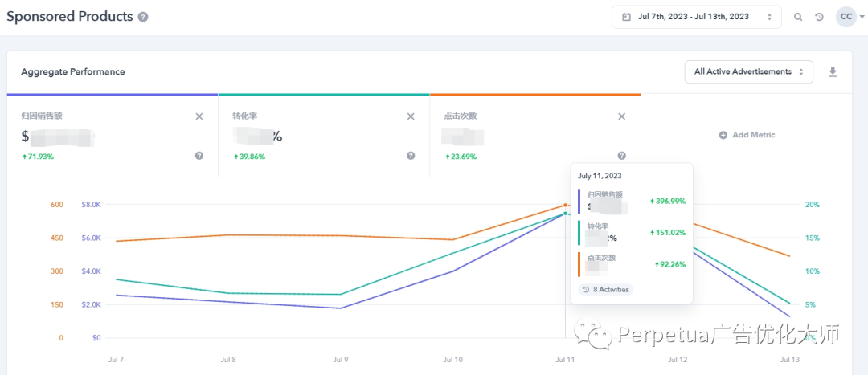Open the 8 Activities link in tooltip
Viewport: 868px width, 375px height.
[x=606, y=289]
